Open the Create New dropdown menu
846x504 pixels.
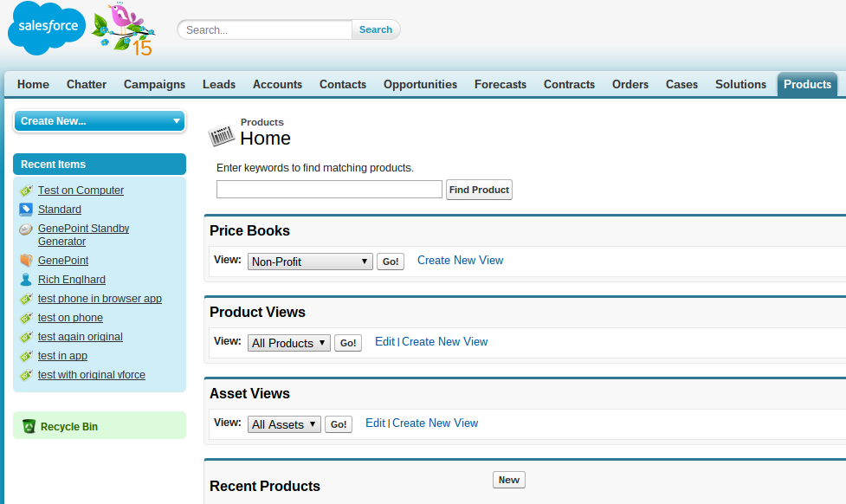100,121
